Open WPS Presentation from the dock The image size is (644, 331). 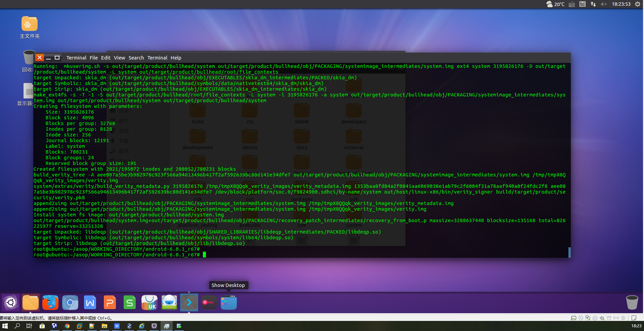[110, 303]
